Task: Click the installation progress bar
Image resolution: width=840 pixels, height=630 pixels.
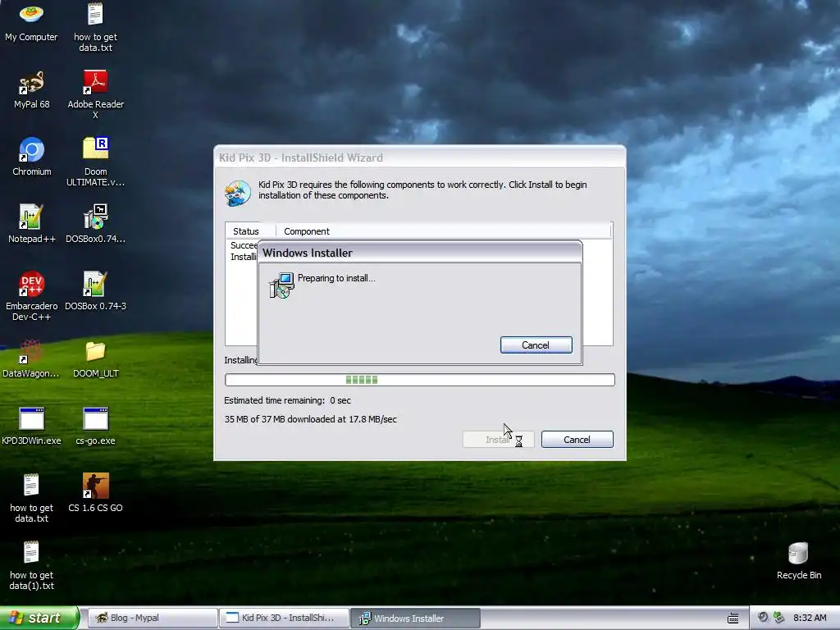Action: [x=419, y=380]
